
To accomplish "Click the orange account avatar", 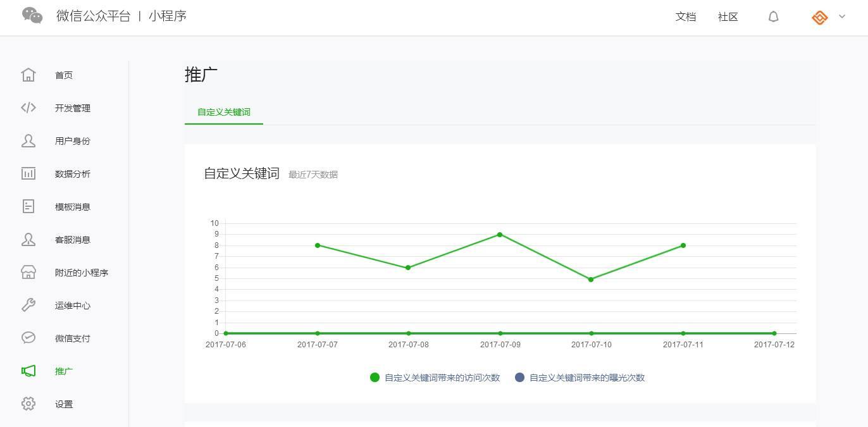I will (819, 18).
